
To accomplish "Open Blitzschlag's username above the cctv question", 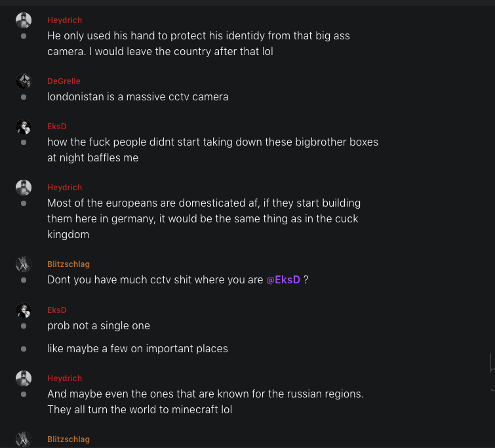I will tap(68, 264).
